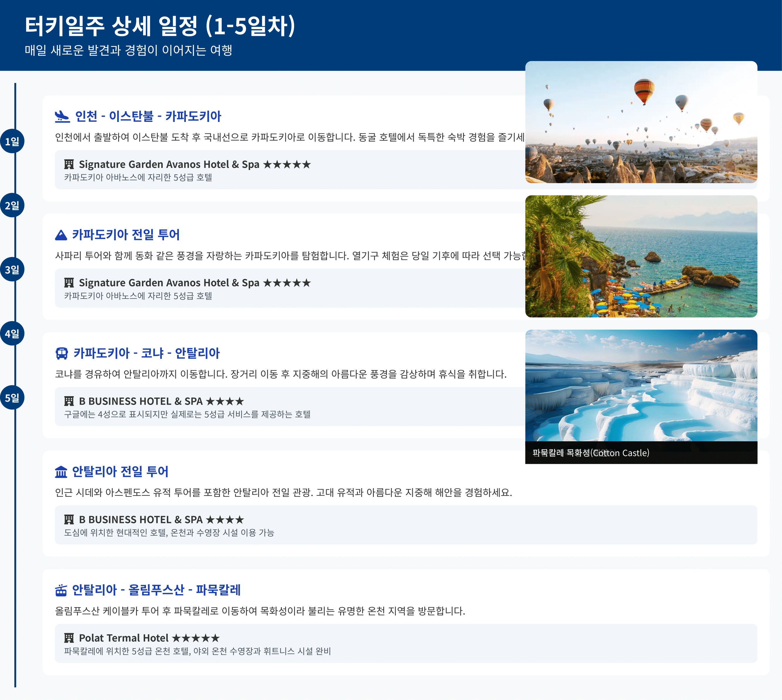Click the hotel icon in the 안탈리아 전일 투어 B BUSINESS card
Viewport: 782px width, 700px height.
[69, 520]
